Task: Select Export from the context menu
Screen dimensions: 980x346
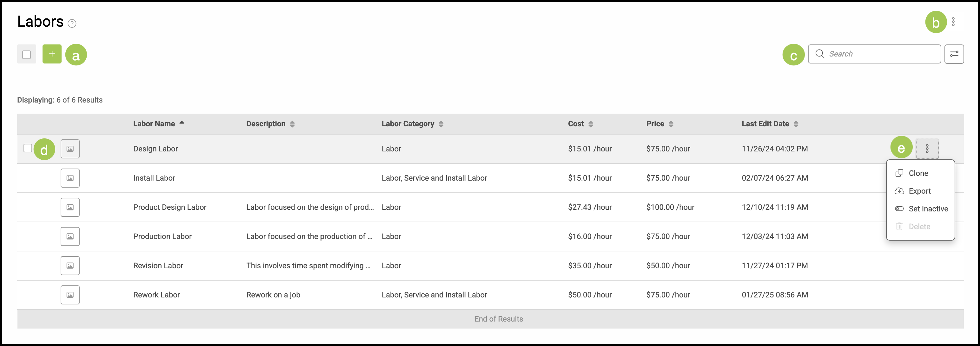Action: pyautogui.click(x=919, y=191)
